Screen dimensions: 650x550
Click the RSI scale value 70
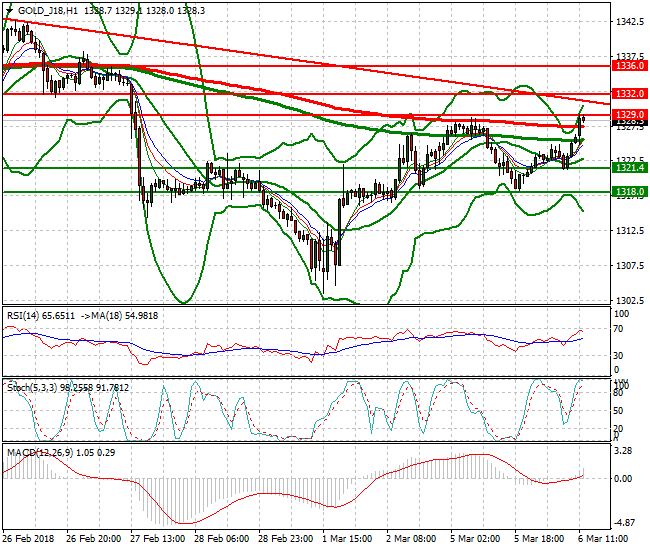tap(618, 329)
